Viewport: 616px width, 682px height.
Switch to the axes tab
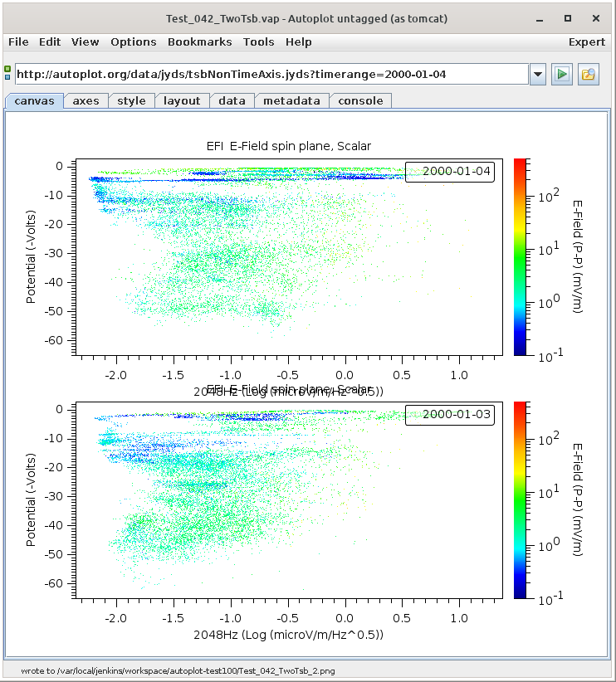coord(86,100)
